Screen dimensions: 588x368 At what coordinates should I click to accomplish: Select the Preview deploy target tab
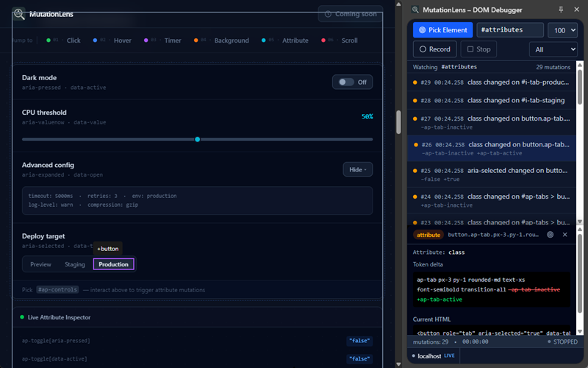pos(40,264)
